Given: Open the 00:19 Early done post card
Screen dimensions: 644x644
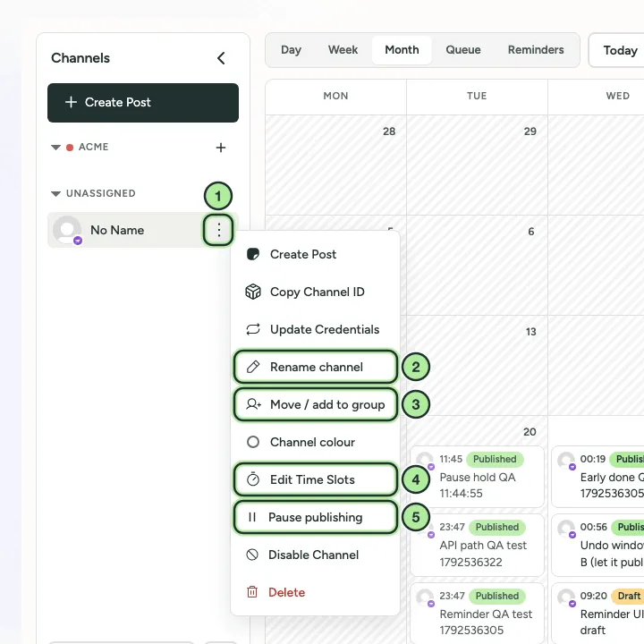Looking at the screenshot, I should point(598,477).
